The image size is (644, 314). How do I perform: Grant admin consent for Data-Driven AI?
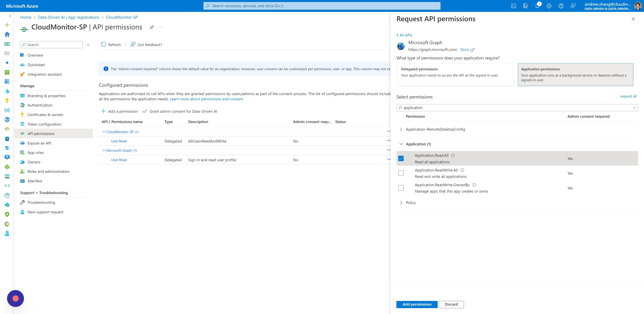point(180,111)
